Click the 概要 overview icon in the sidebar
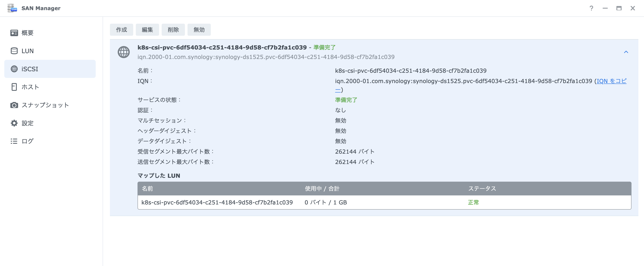 coord(14,33)
